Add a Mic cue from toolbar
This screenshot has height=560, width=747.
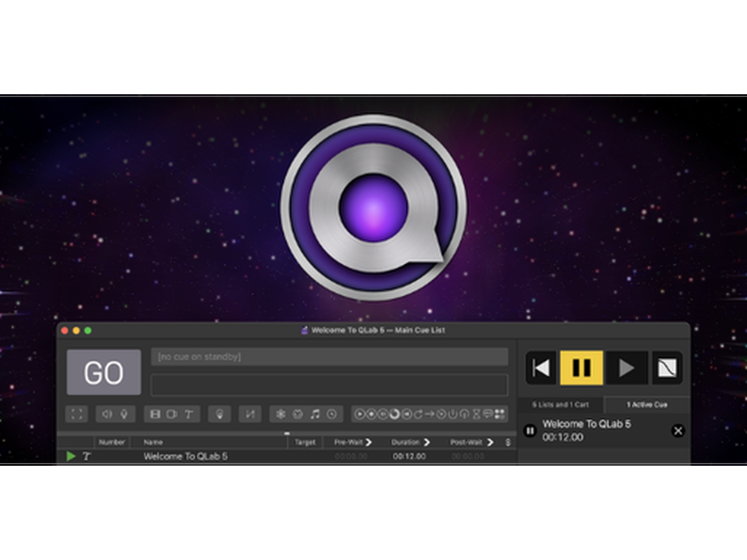click(x=124, y=414)
